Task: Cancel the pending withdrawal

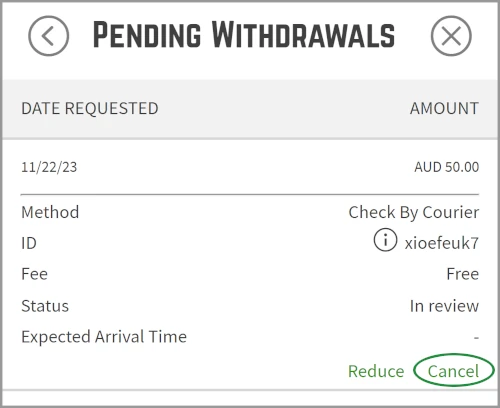Action: coord(453,371)
